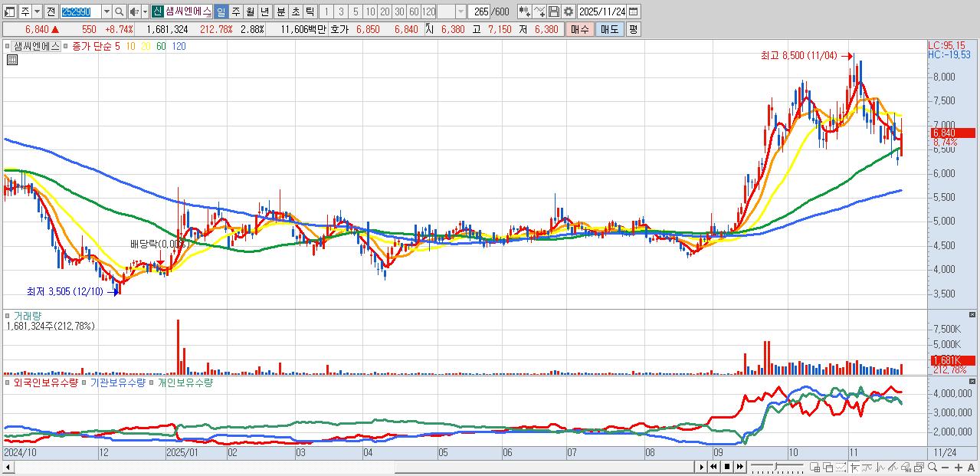Image resolution: width=980 pixels, height=476 pixels.
Task: Click the eraser drawing tool icon at bottom
Action: pos(906,467)
